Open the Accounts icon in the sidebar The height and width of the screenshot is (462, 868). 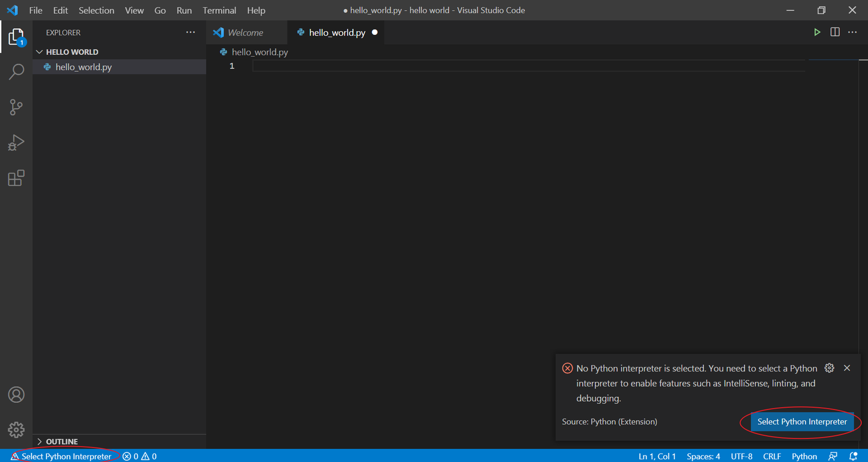16,394
